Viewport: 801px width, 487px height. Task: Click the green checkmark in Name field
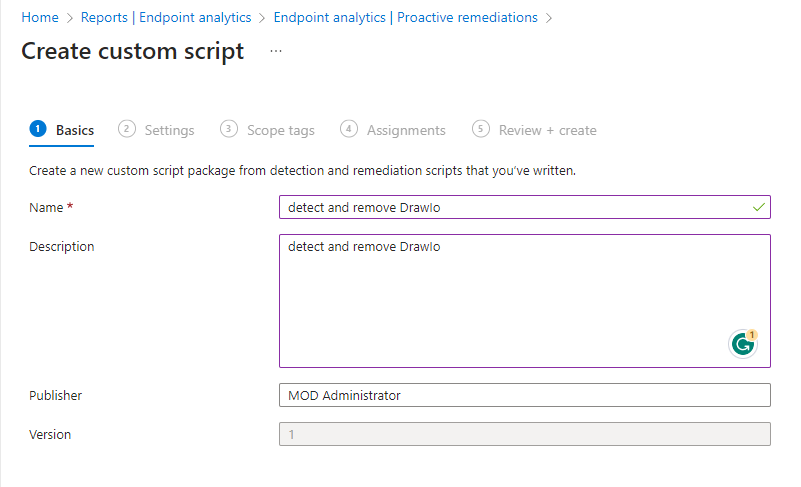click(x=759, y=207)
